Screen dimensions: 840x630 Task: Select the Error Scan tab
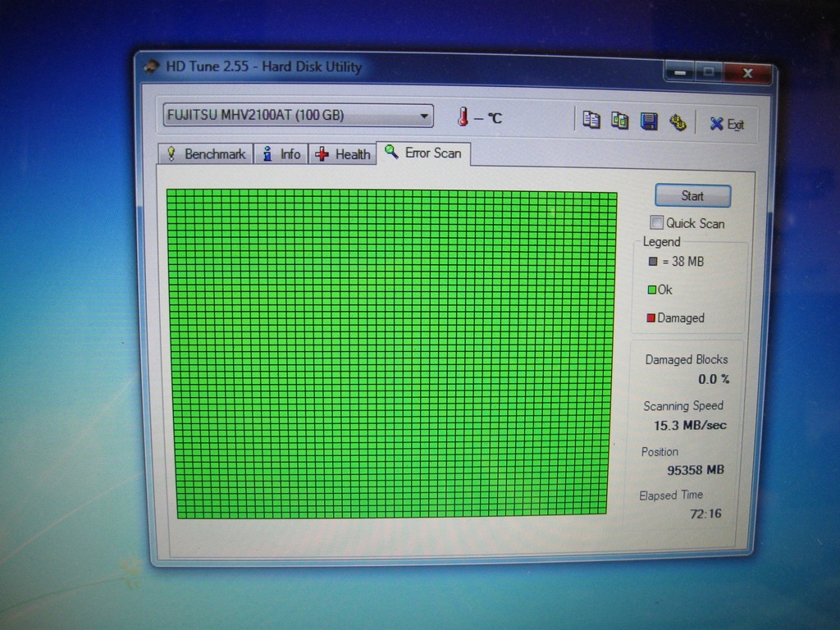pyautogui.click(x=423, y=153)
